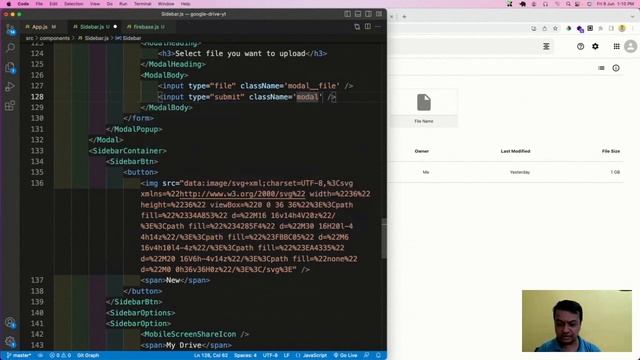The width and height of the screenshot is (640, 360).
Task: Open the Code menu in menu bar
Action: click(23, 4)
